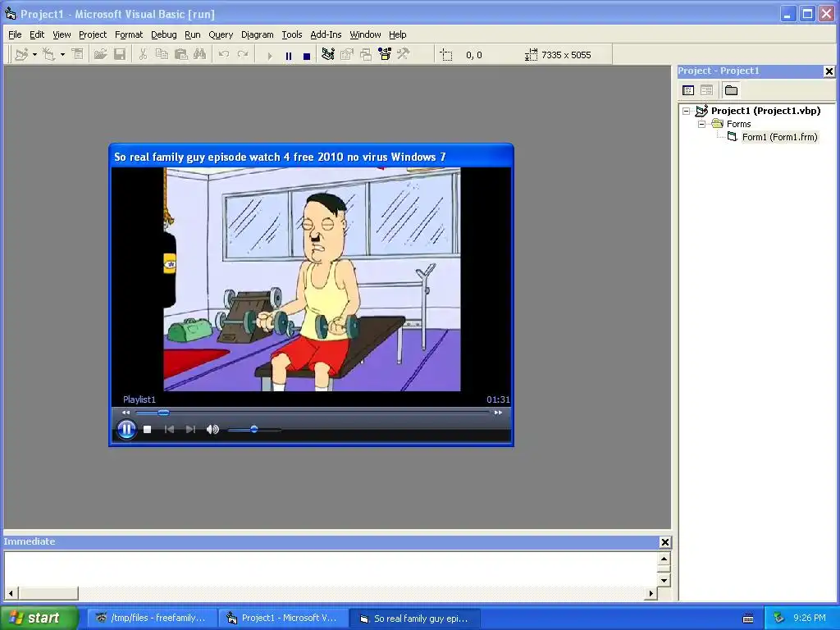Mute the media player speaker icon
840x630 pixels.
pyautogui.click(x=212, y=429)
